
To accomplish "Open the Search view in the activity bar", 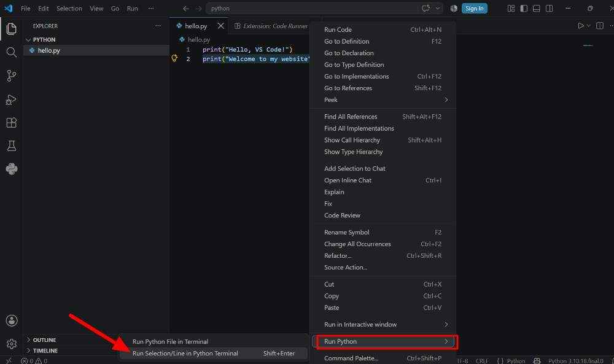I will 11,52.
